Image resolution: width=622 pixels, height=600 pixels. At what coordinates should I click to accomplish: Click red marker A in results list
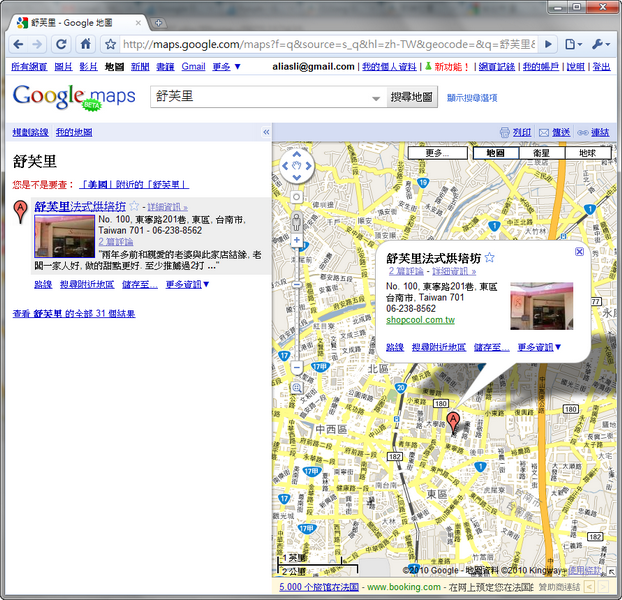pos(20,212)
